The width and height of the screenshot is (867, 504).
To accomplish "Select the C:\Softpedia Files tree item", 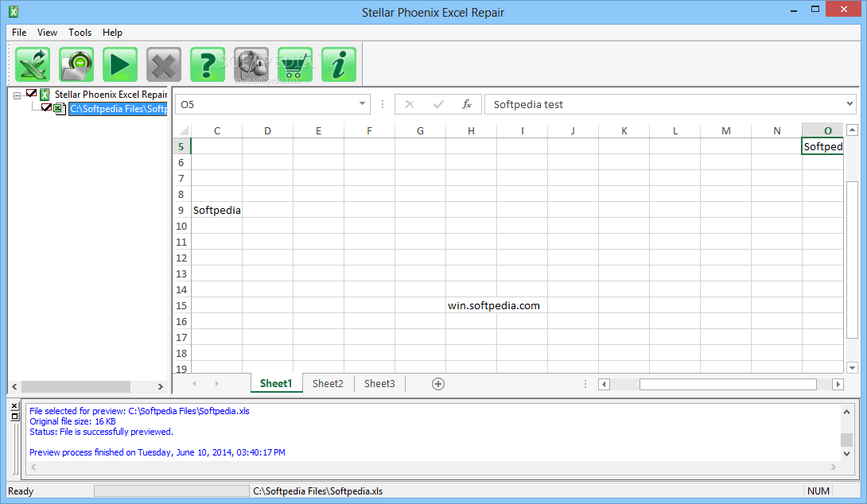I will tap(118, 109).
